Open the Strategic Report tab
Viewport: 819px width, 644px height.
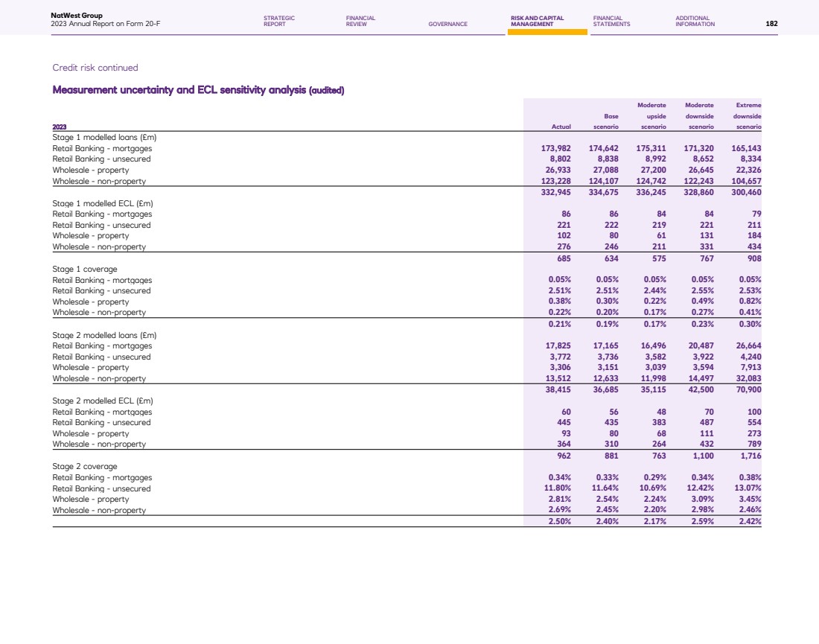[279, 21]
